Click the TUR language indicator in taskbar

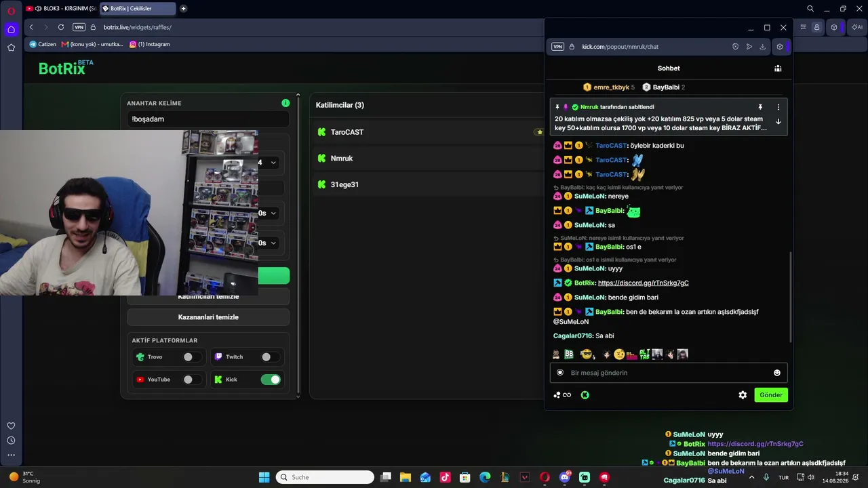coord(783,478)
